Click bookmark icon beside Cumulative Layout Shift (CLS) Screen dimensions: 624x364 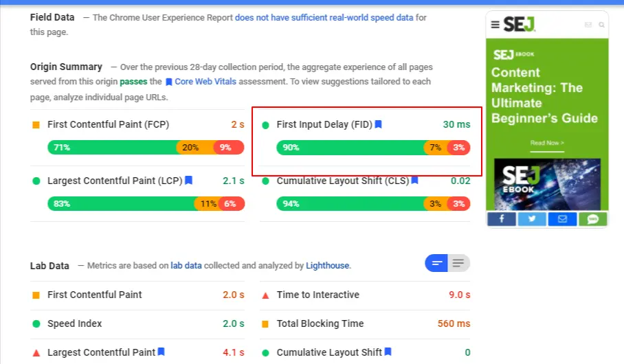click(414, 180)
